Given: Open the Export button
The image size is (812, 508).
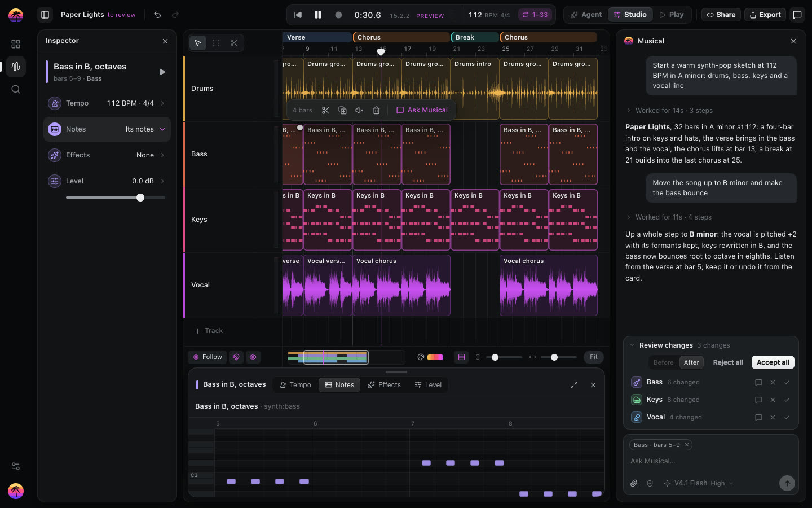Looking at the screenshot, I should (x=765, y=15).
